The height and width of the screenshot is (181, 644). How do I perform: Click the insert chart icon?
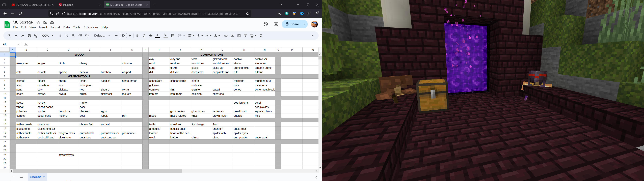(x=239, y=36)
